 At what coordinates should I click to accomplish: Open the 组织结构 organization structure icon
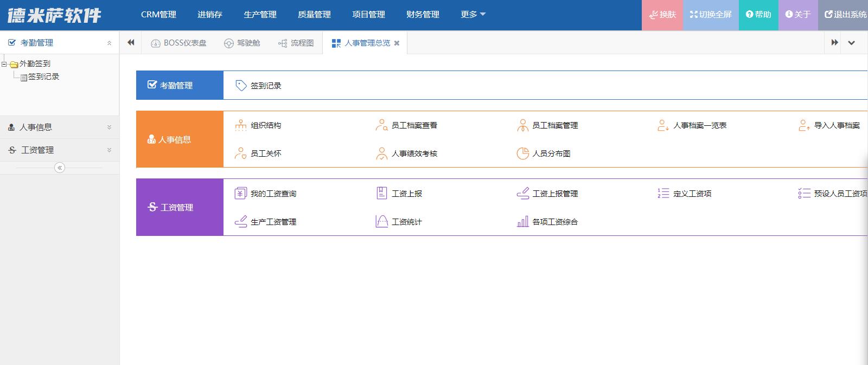click(x=241, y=125)
